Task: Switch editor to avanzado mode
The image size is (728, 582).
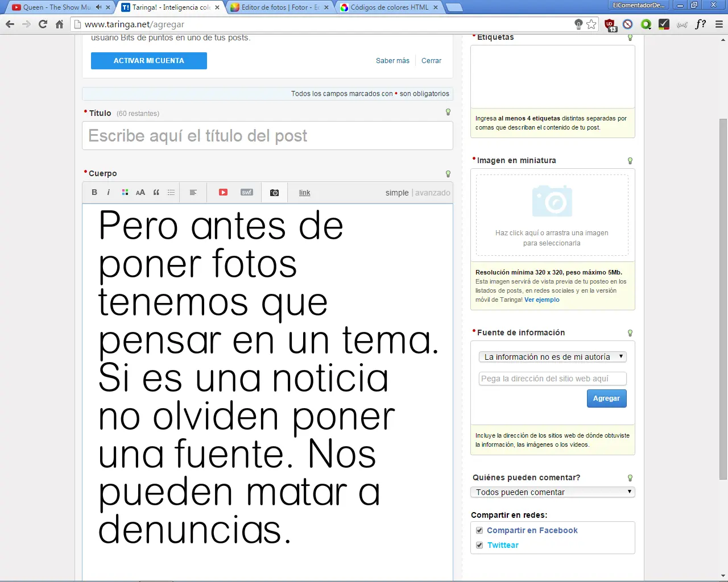Action: 433,193
